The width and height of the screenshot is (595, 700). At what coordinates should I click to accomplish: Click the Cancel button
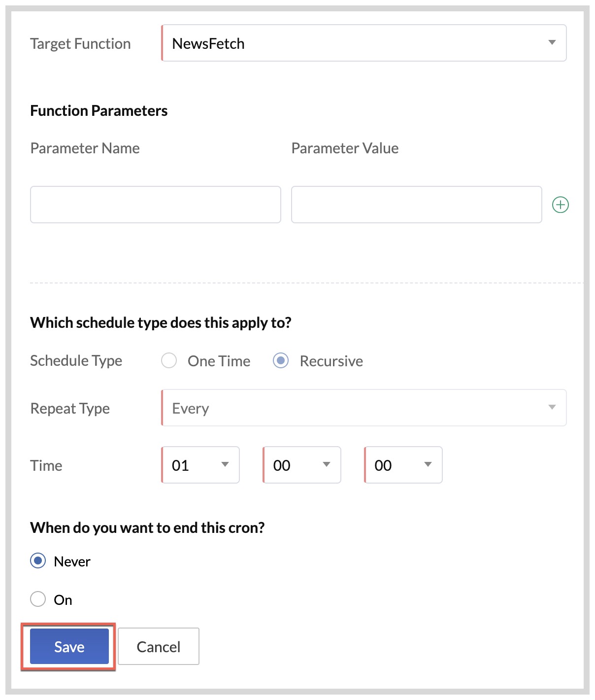(x=159, y=646)
